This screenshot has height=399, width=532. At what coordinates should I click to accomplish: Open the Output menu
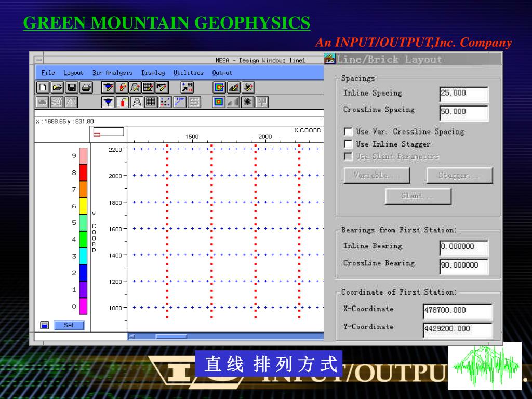(222, 73)
